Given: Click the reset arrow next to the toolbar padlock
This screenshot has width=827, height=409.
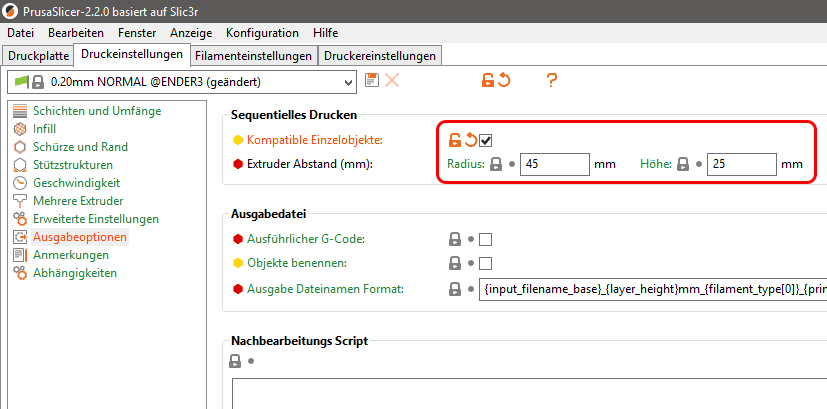Looking at the screenshot, I should (504, 81).
